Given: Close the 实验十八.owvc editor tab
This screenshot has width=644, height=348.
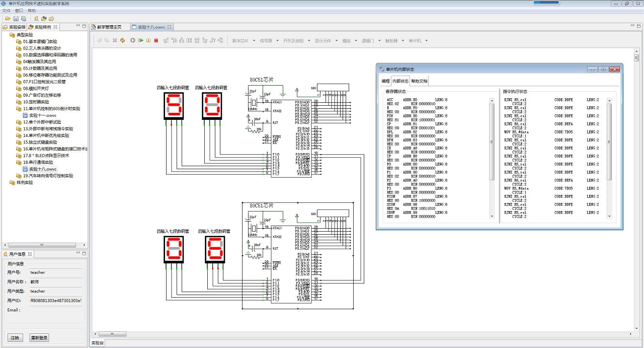Looking at the screenshot, I should [x=170, y=27].
